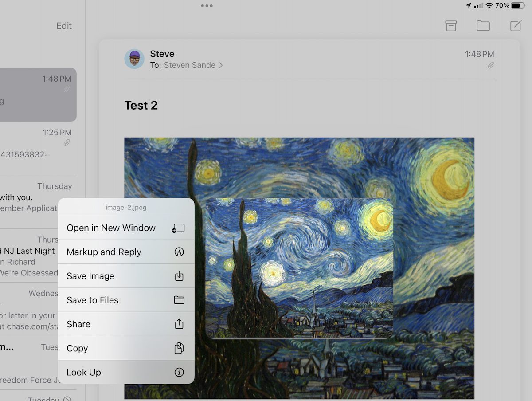Tap the Edit button in the mailbox list
Viewport: 532px width, 401px height.
pyautogui.click(x=64, y=26)
